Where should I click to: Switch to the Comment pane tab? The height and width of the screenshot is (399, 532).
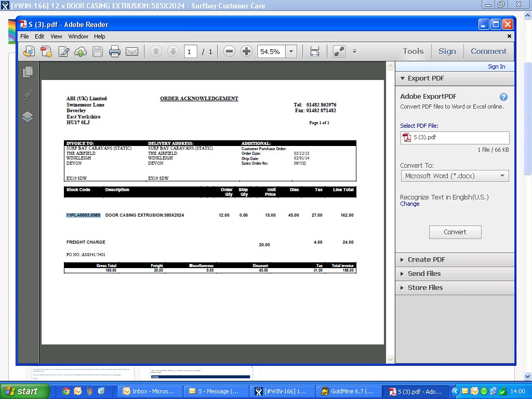coord(488,51)
